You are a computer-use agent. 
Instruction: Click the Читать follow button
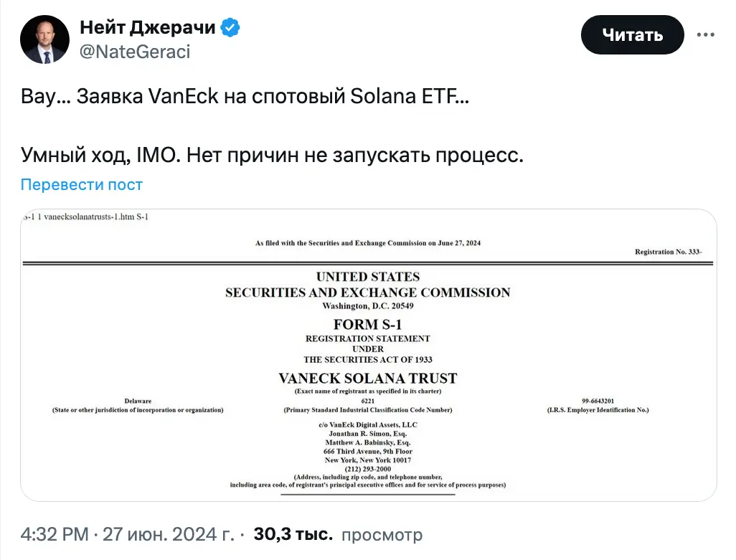click(632, 34)
